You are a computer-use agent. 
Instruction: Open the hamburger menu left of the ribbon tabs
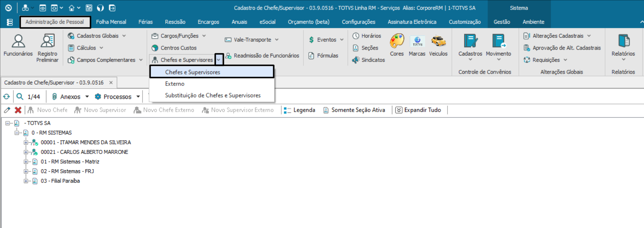pyautogui.click(x=10, y=22)
